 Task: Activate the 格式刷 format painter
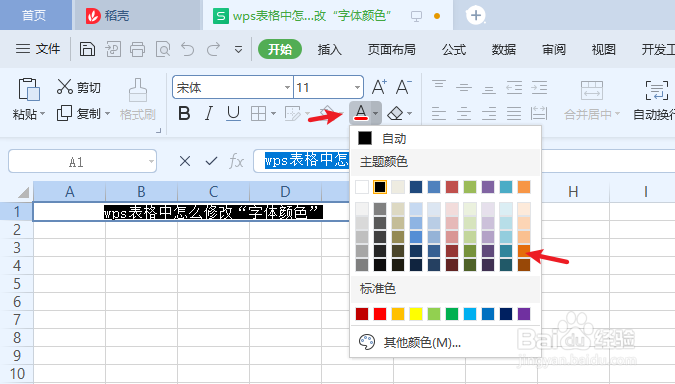[138, 100]
